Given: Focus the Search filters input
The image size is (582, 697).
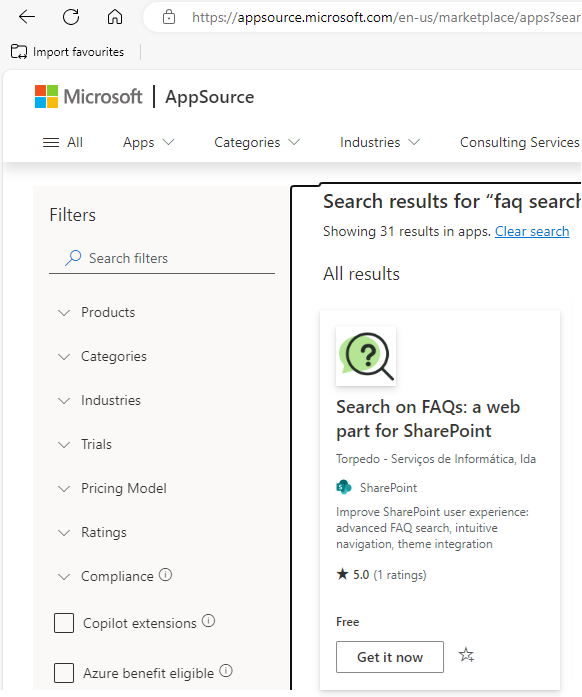Looking at the screenshot, I should [x=162, y=258].
